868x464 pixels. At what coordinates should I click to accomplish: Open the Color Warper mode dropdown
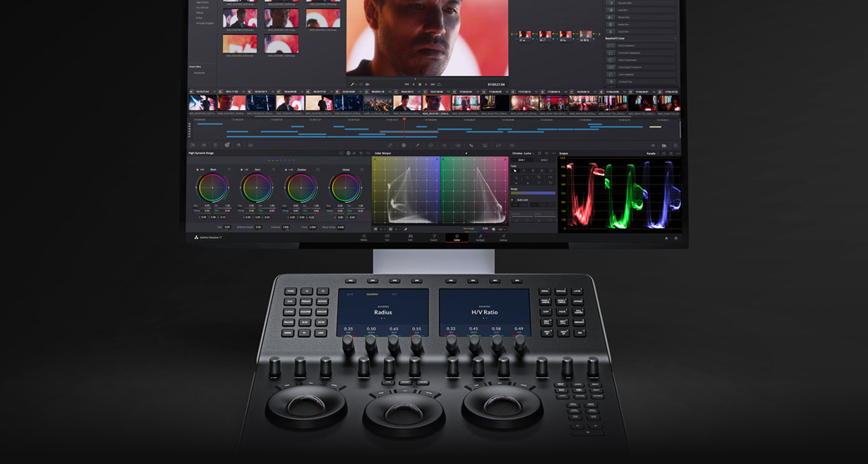(466, 154)
